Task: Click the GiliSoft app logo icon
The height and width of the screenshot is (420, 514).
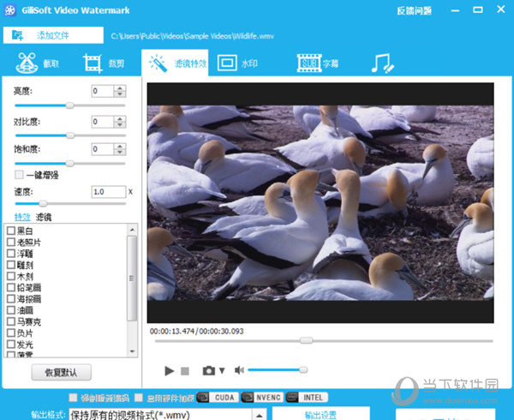Action: tap(10, 10)
